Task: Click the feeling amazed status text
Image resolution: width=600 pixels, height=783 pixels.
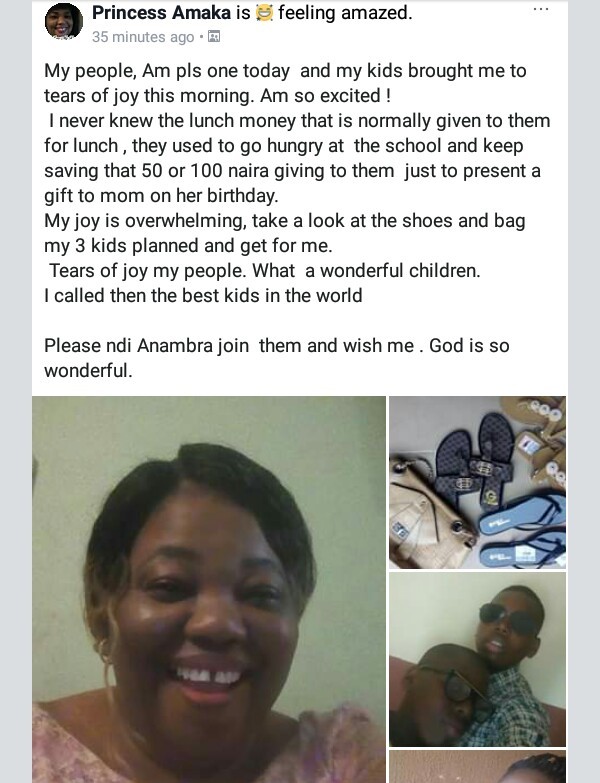Action: (345, 13)
